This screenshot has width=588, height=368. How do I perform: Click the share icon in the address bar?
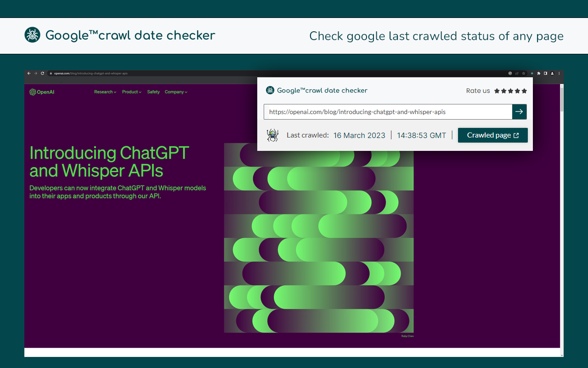516,73
